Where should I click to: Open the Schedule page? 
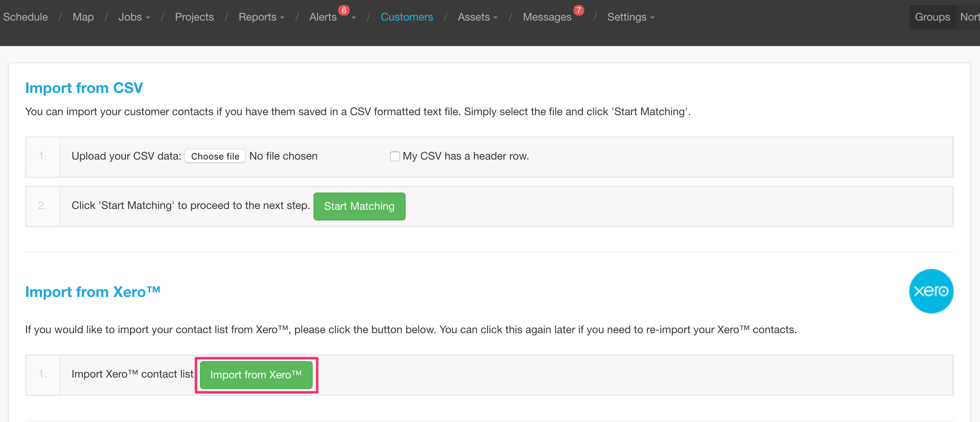point(26,17)
